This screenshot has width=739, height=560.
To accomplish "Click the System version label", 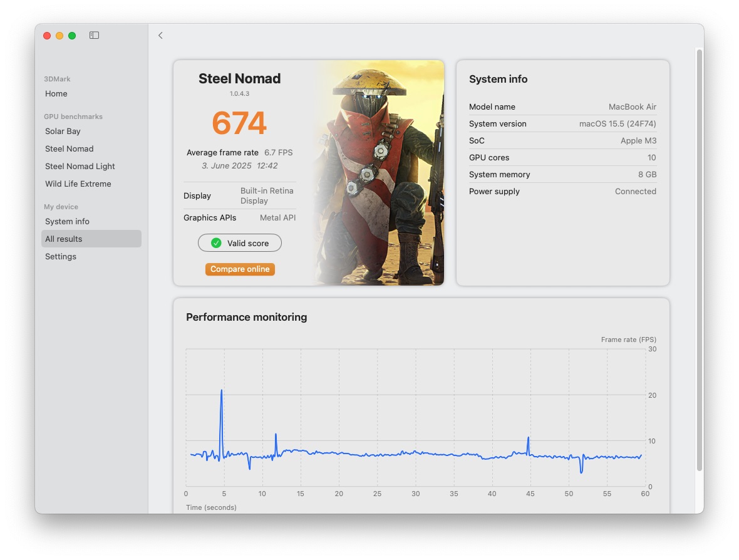I will click(498, 124).
